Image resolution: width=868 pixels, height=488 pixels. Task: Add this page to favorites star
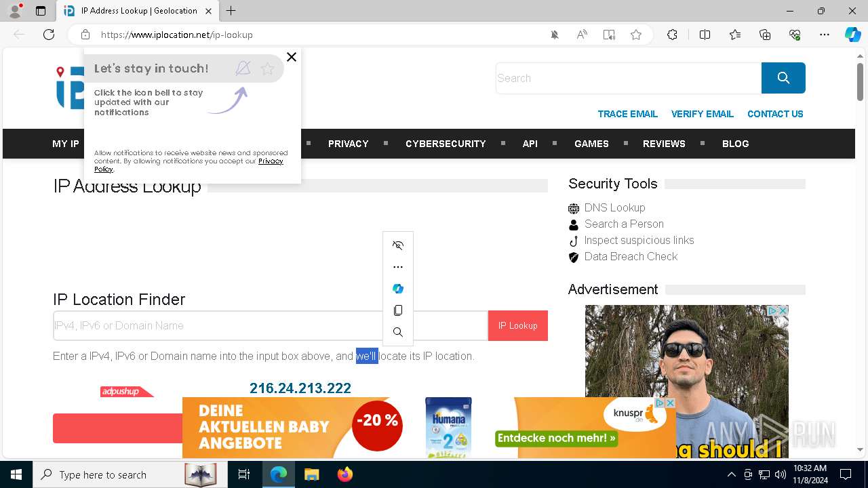click(x=636, y=35)
